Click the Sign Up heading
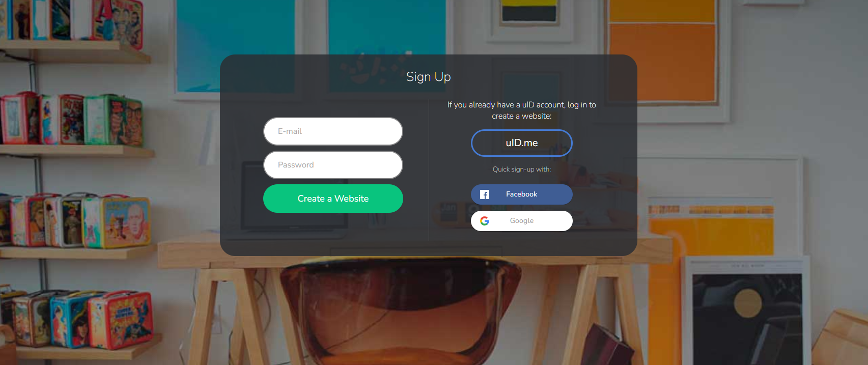This screenshot has width=868, height=365. click(x=429, y=77)
